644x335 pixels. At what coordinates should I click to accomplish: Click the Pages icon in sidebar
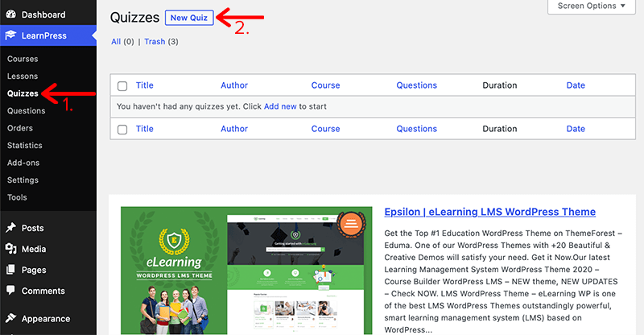click(10, 270)
